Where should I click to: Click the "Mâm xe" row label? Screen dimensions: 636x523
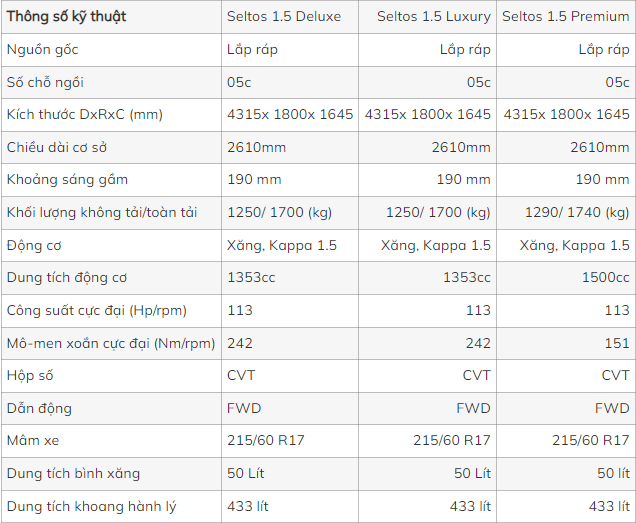[35, 441]
